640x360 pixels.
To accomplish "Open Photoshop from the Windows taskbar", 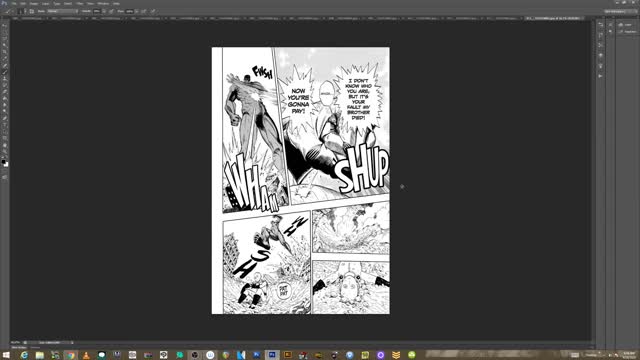I will click(272, 355).
